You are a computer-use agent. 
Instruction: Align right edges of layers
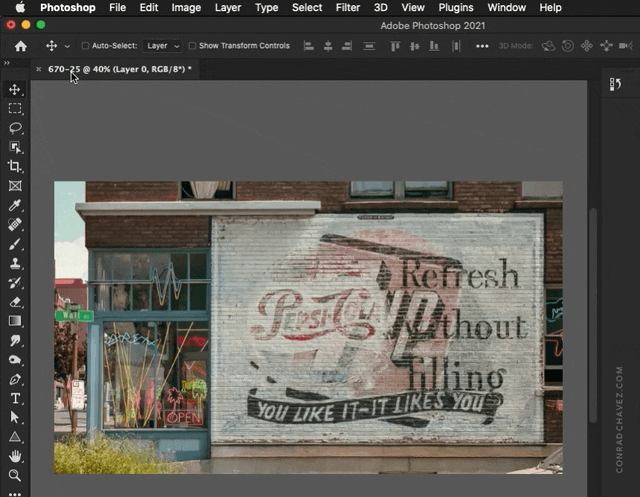pos(347,46)
